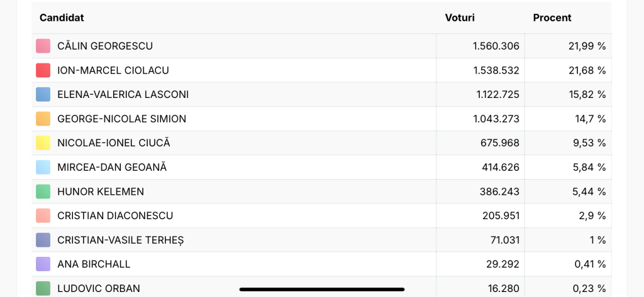Click the blue swatch beside Elena-Valerica Lasconi
Screen dimensions: 644x297
point(43,94)
